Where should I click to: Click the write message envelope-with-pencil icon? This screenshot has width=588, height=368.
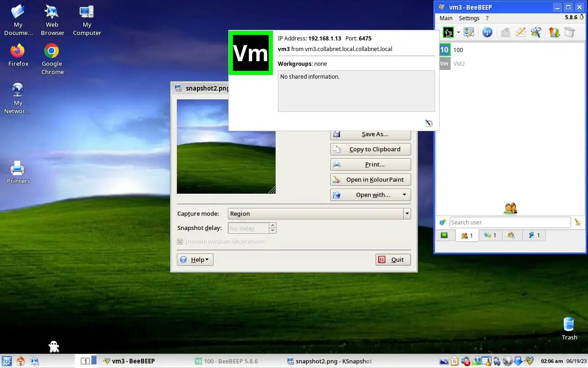(x=520, y=32)
